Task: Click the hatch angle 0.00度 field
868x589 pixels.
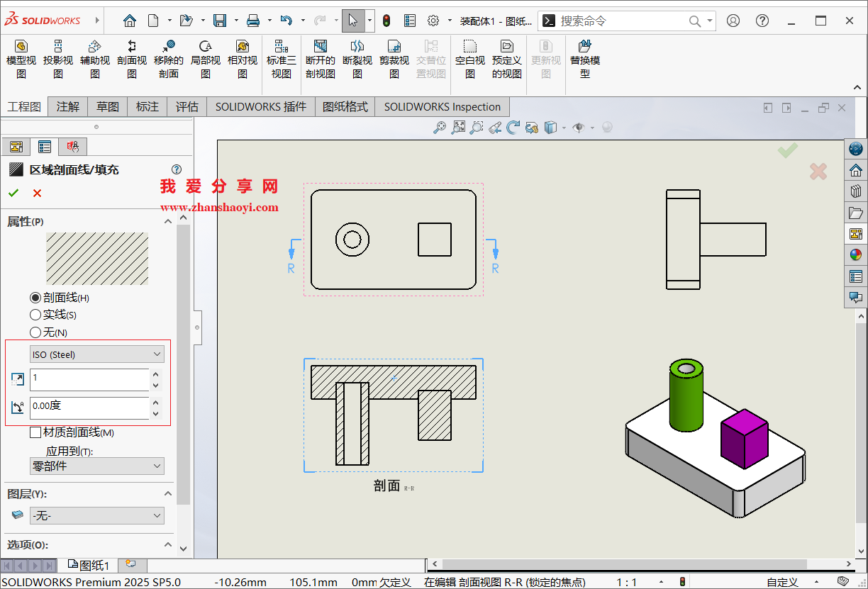Action: tap(89, 408)
